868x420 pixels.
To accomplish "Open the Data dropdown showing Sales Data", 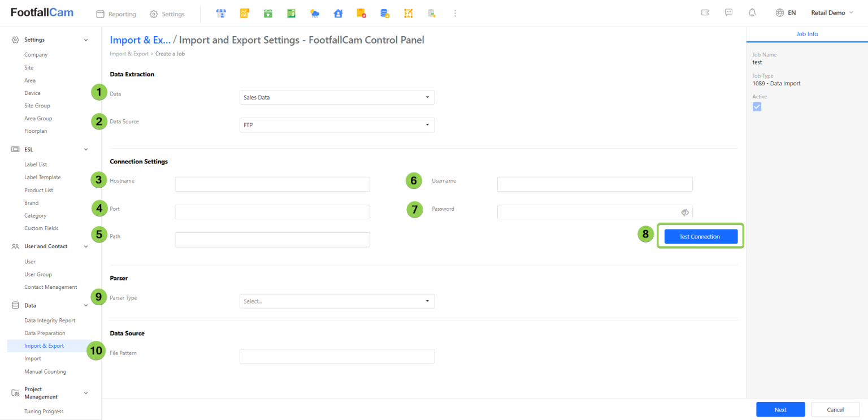I will (337, 97).
